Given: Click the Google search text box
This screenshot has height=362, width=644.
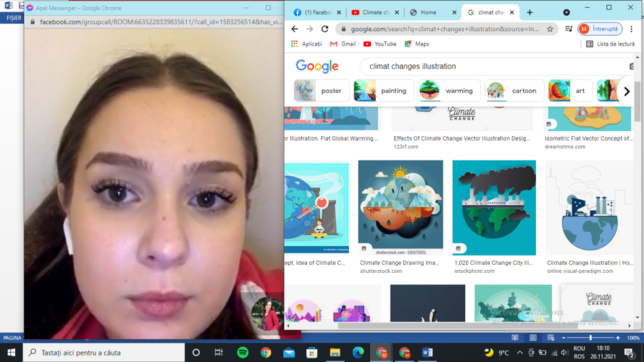Looking at the screenshot, I should [493, 66].
